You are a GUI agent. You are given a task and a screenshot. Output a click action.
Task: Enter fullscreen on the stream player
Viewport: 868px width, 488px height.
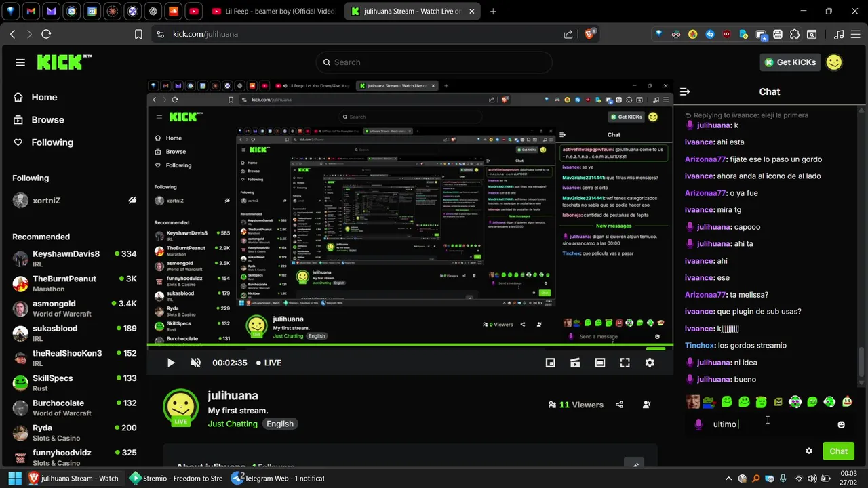[625, 363]
